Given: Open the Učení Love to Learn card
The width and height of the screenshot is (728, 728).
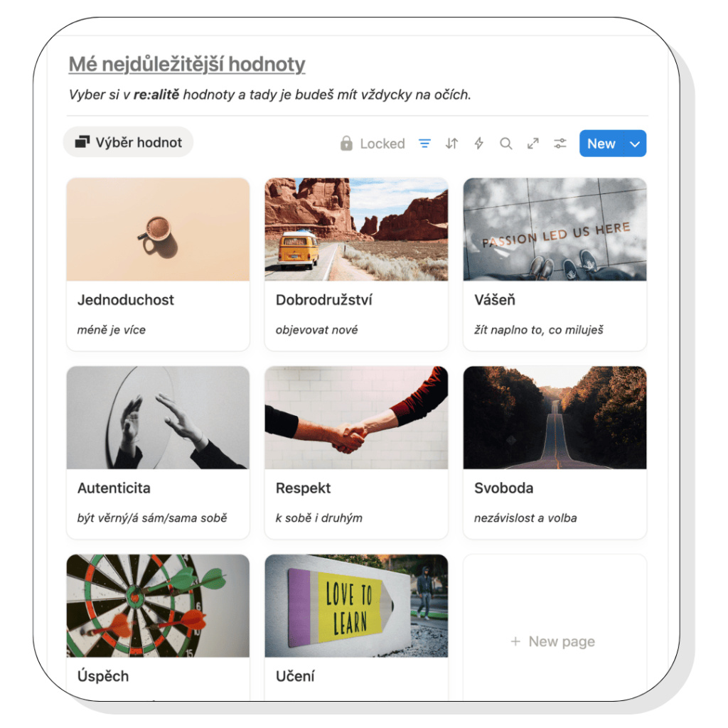Looking at the screenshot, I should coord(356,627).
